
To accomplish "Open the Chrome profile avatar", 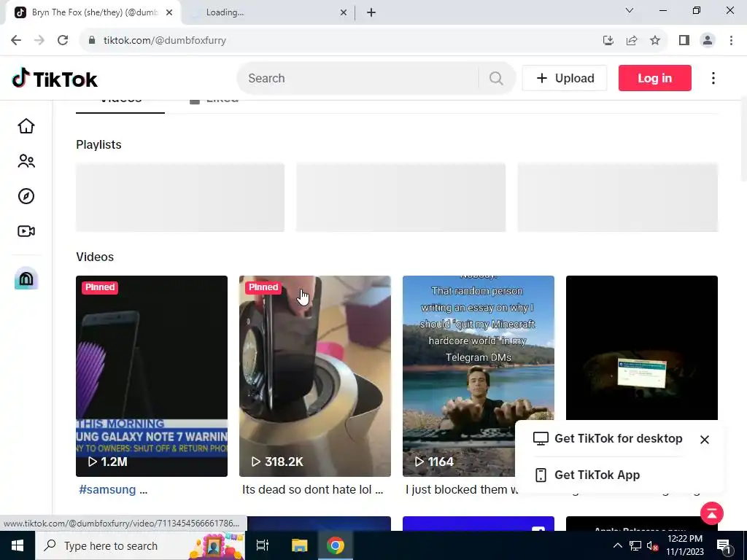I will pyautogui.click(x=708, y=41).
